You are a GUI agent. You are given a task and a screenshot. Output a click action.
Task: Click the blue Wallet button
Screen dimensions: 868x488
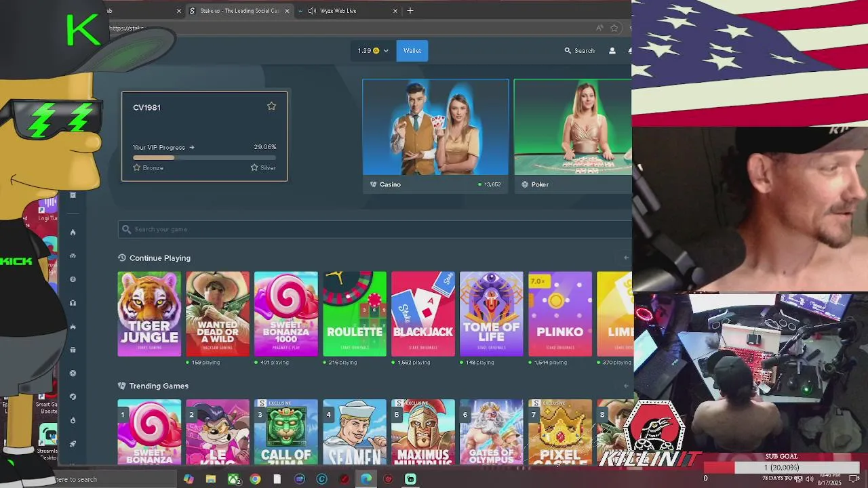(x=412, y=51)
